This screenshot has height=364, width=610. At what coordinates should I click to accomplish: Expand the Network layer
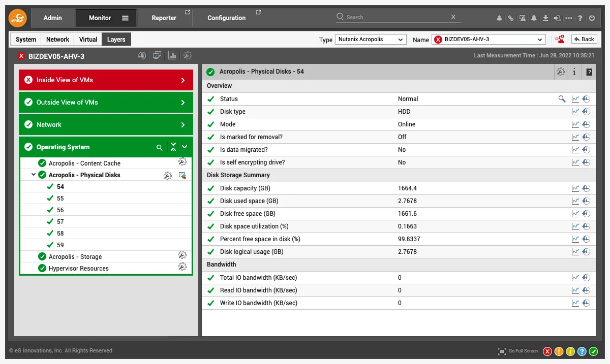(106, 124)
